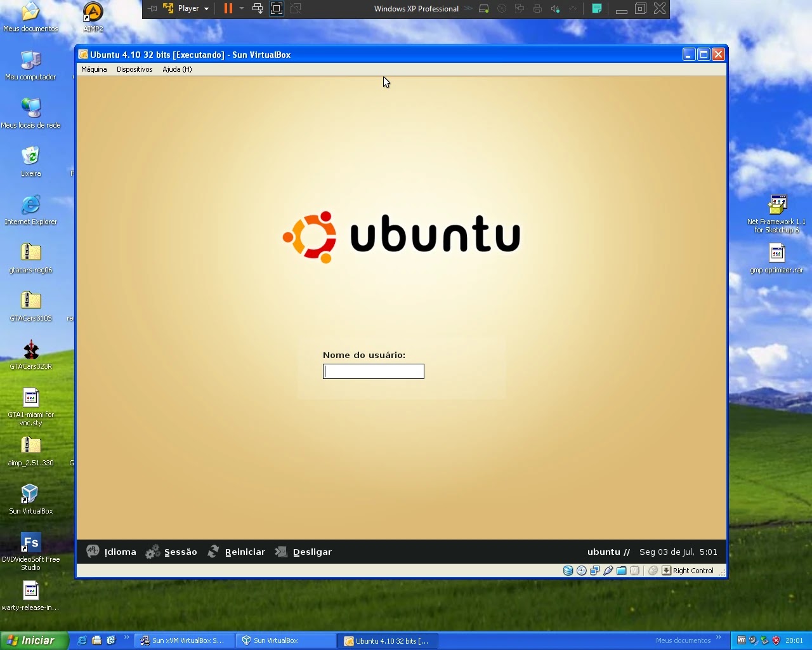Select Sun VirtualBox desktop shortcut
This screenshot has width=812, height=650.
[30, 500]
